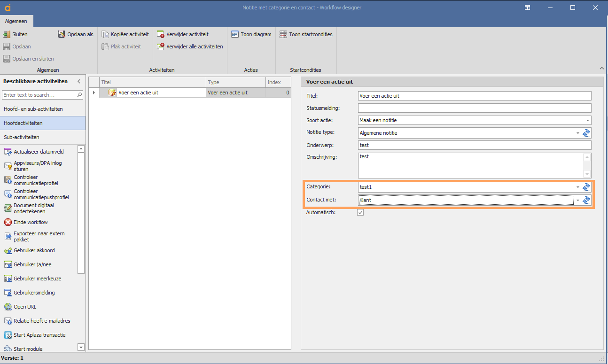Screen dimensions: 608x364
Task: Click the refresh icon next to Categorie
Action: click(x=586, y=187)
